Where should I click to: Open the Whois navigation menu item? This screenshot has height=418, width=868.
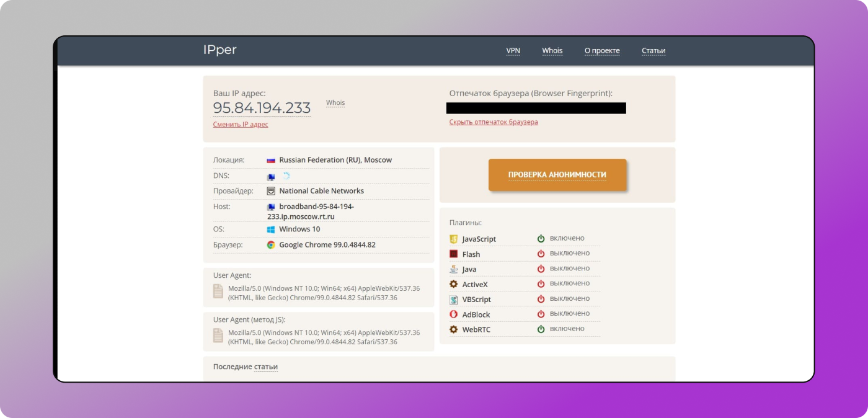(552, 51)
